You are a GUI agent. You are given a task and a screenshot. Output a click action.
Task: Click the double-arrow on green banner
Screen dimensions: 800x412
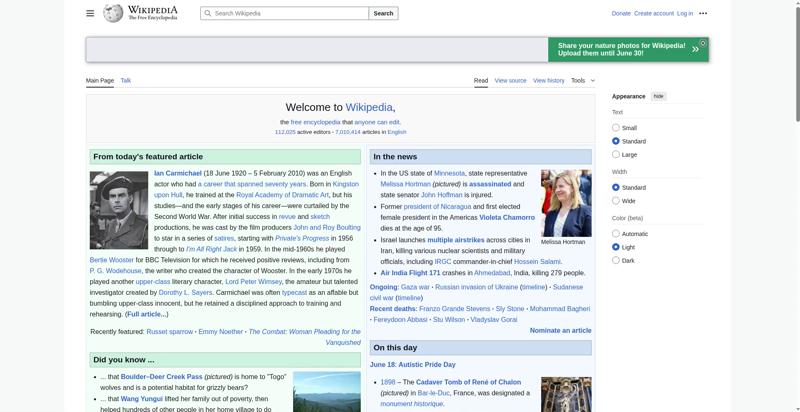(x=695, y=49)
